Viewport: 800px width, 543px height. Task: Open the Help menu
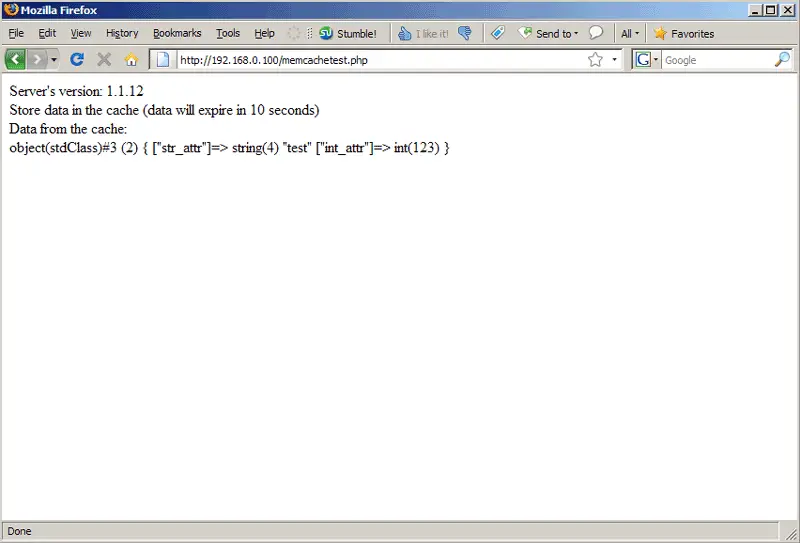point(264,33)
